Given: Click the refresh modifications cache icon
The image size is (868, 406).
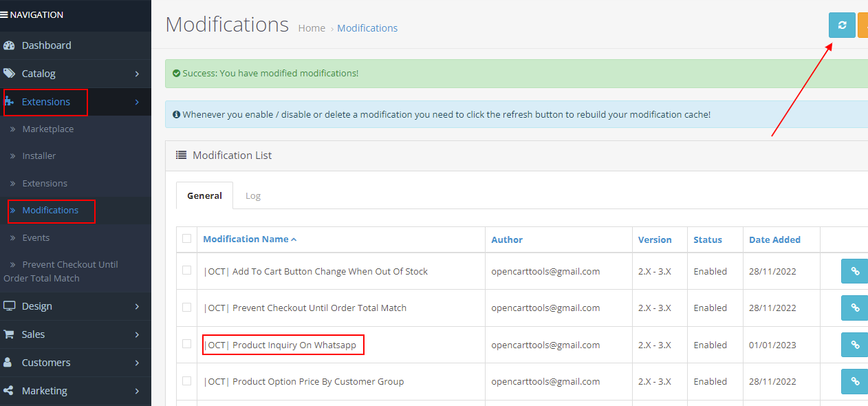Looking at the screenshot, I should click(842, 25).
